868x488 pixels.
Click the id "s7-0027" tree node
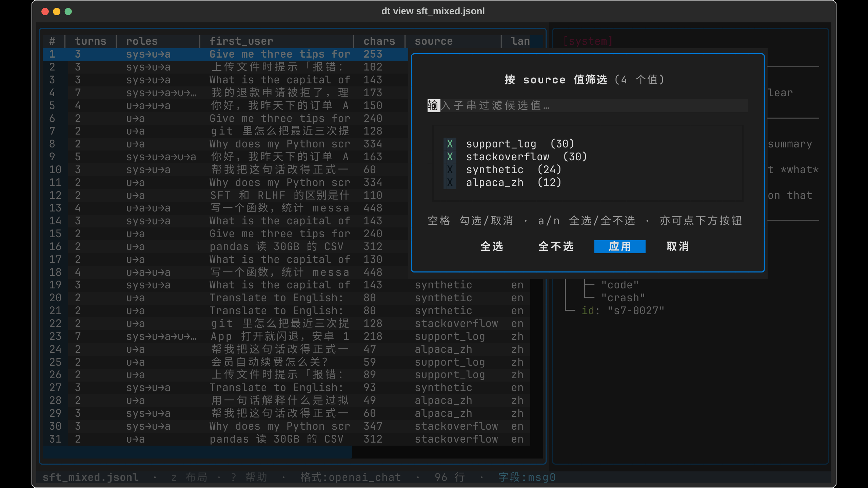pyautogui.click(x=623, y=310)
